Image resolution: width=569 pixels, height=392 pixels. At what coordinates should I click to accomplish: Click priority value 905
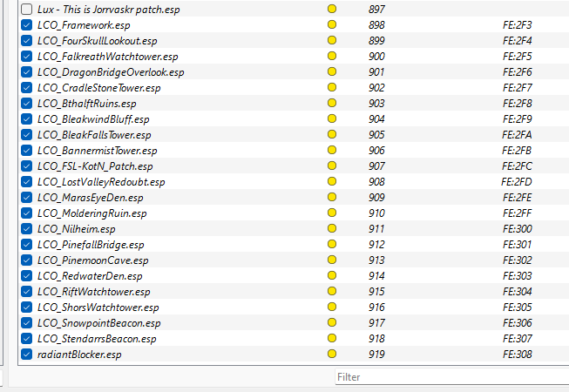(x=376, y=135)
